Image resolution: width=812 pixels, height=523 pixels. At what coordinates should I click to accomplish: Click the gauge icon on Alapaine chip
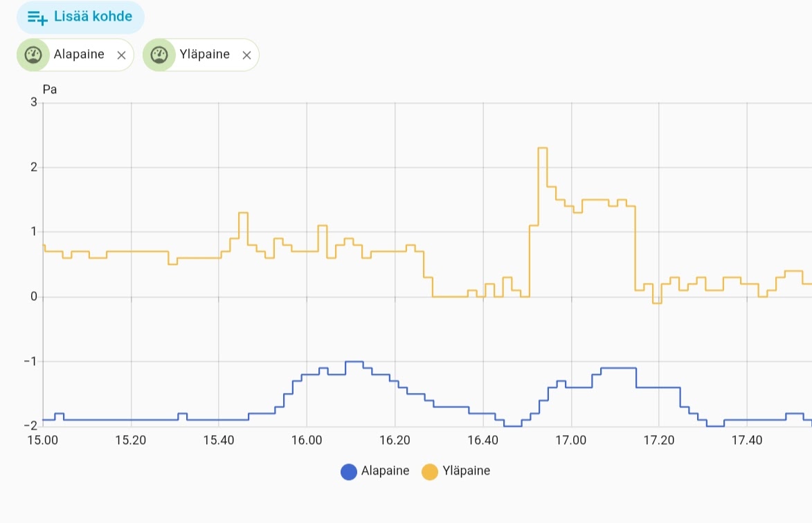coord(33,55)
